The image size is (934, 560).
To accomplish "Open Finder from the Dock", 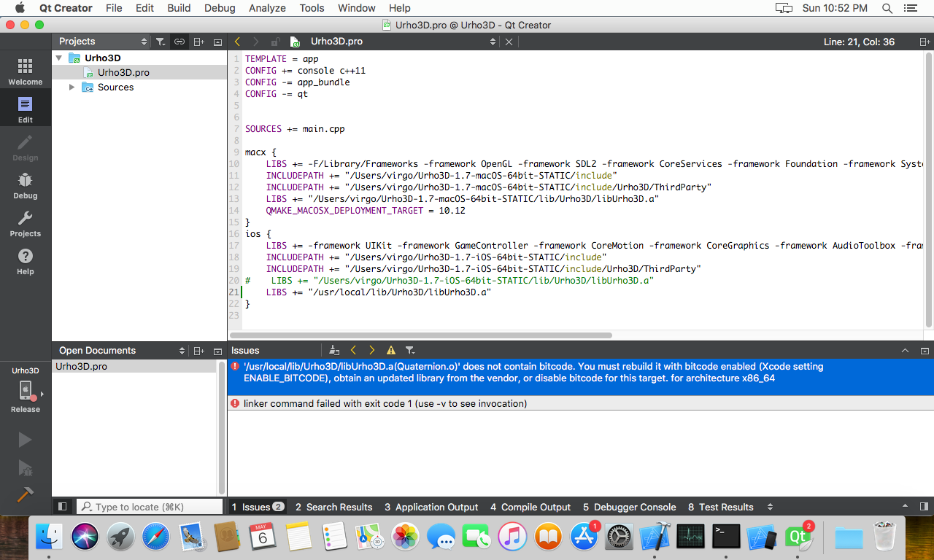I will [50, 537].
